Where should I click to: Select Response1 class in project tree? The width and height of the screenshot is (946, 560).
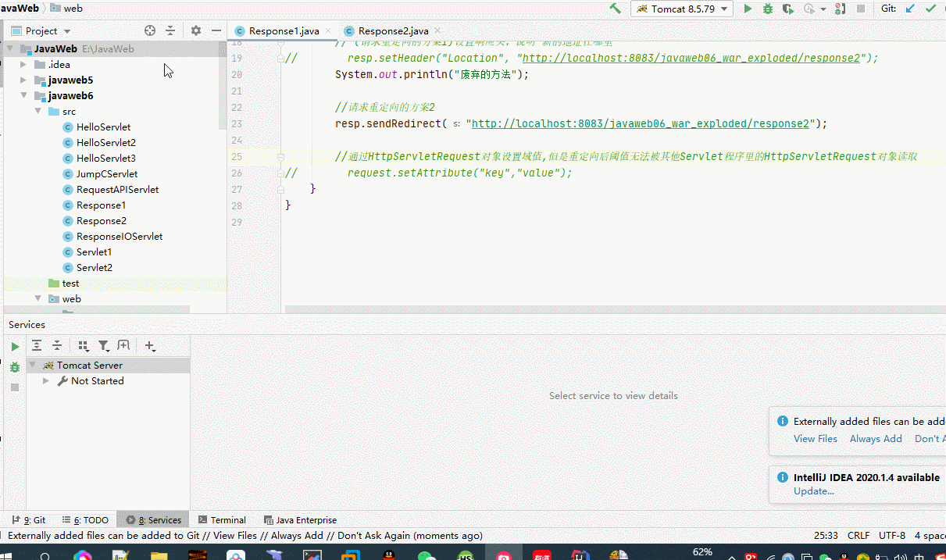pyautogui.click(x=101, y=205)
